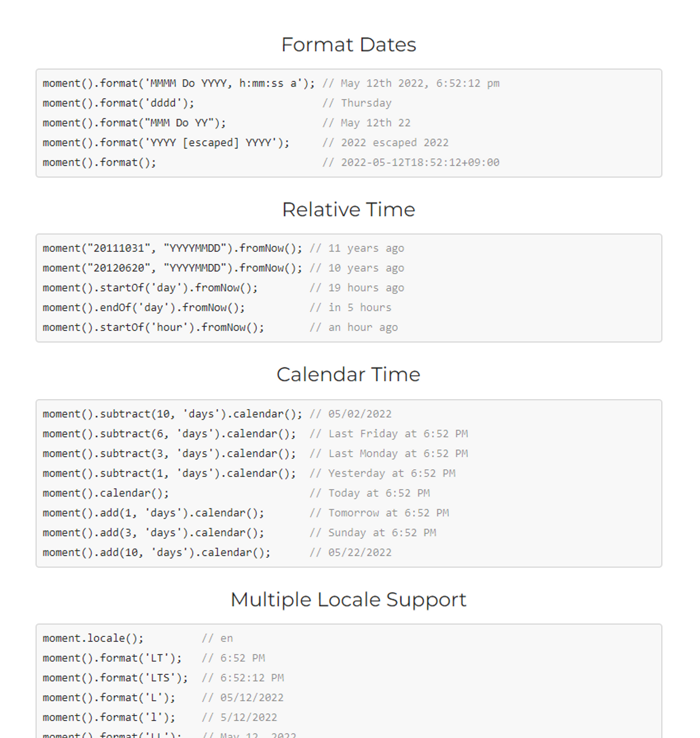Click the comment '// 6:52 PM' after 'LT'
The height and width of the screenshot is (738, 700).
pos(233,658)
